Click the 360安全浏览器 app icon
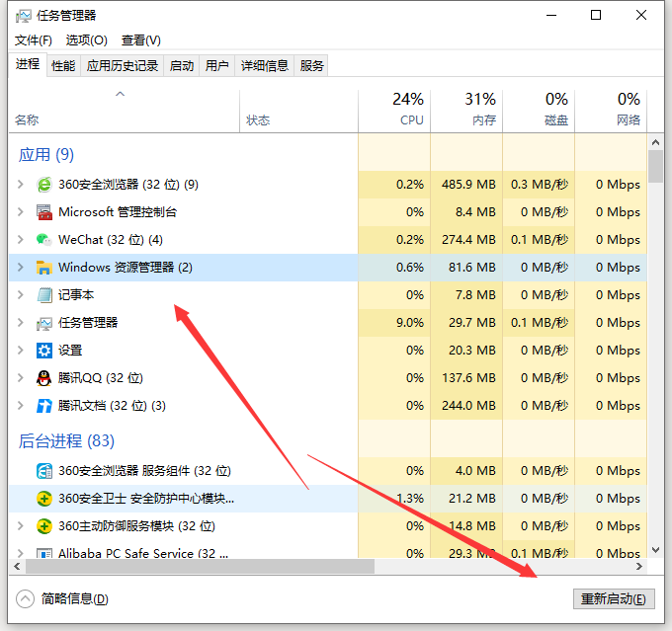Image resolution: width=672 pixels, height=631 pixels. [x=43, y=185]
